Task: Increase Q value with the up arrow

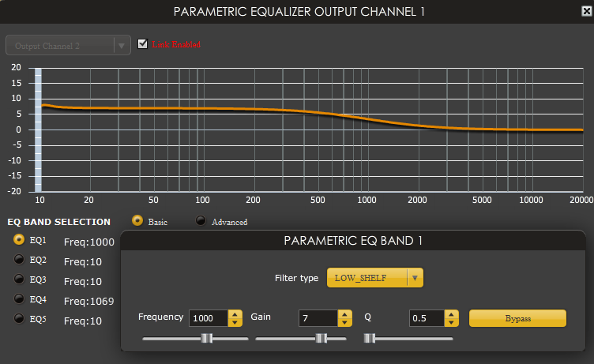Action: point(451,313)
